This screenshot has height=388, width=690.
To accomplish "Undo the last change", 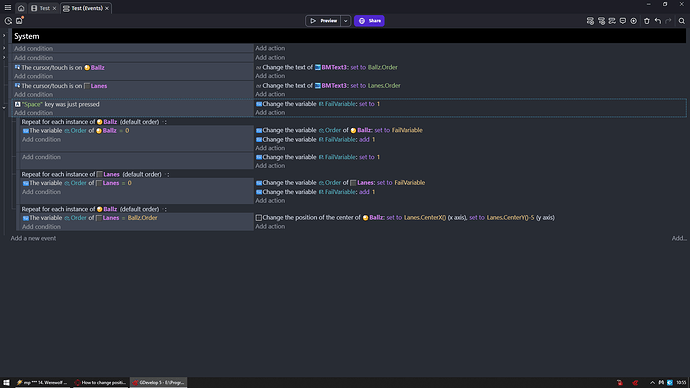I will [657, 21].
